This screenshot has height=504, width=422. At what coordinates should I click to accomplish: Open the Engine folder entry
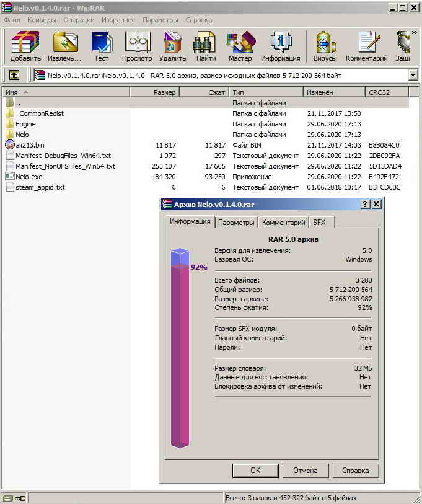coord(25,124)
